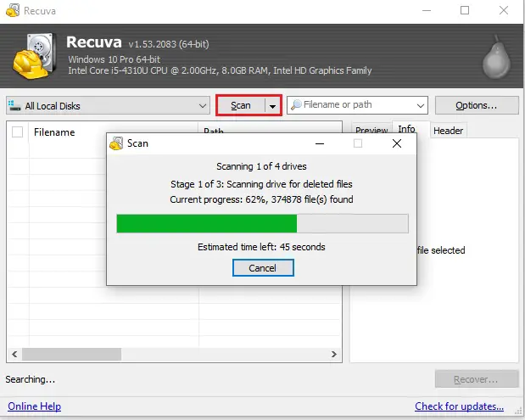525x420 pixels.
Task: Open the All Local Disks drive dropdown
Action: (x=108, y=105)
